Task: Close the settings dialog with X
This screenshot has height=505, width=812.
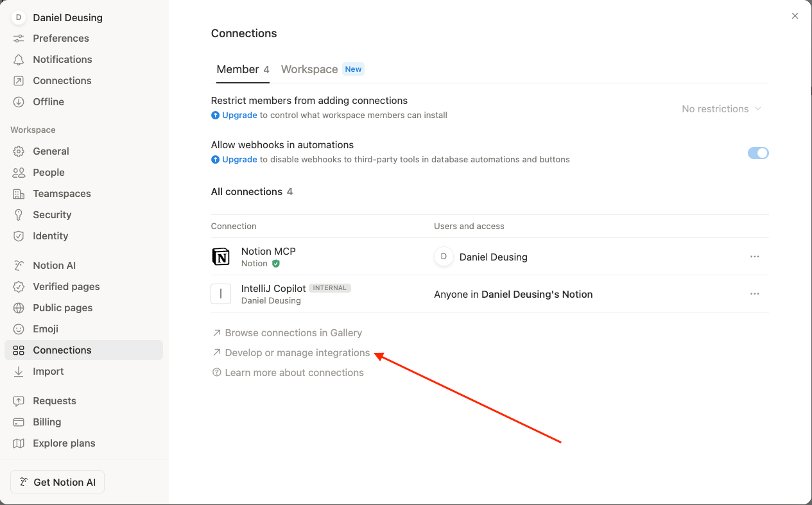Action: 795,16
